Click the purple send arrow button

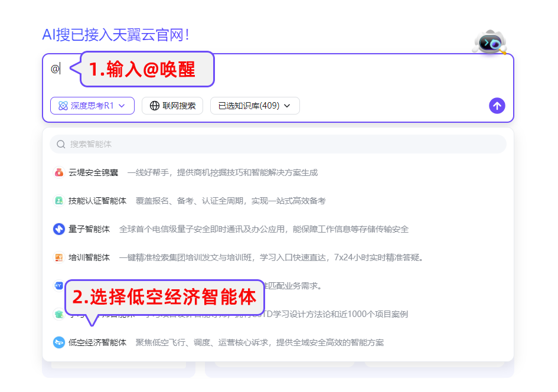[x=497, y=106]
